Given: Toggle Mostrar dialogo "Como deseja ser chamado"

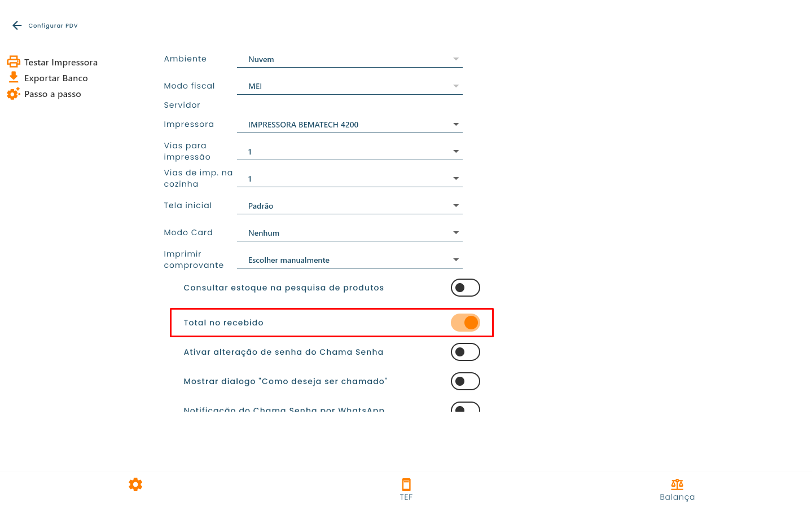Looking at the screenshot, I should pos(466,381).
